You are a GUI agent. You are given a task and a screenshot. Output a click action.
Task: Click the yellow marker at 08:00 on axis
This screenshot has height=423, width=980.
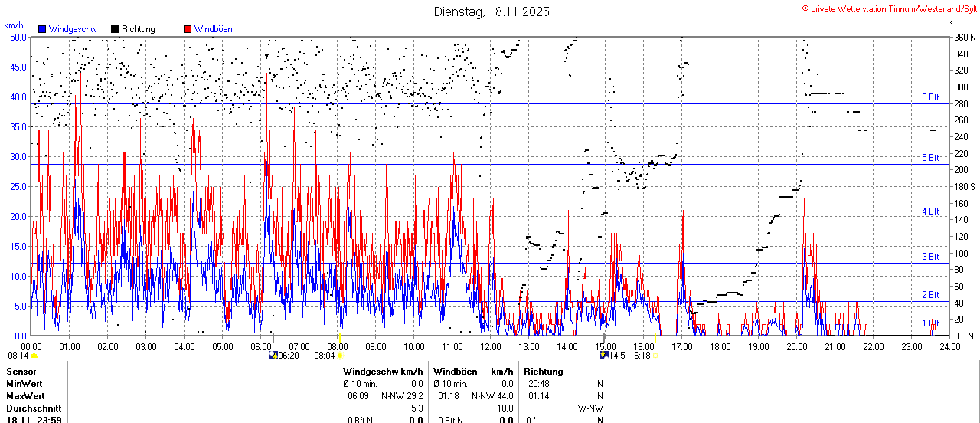tap(339, 337)
